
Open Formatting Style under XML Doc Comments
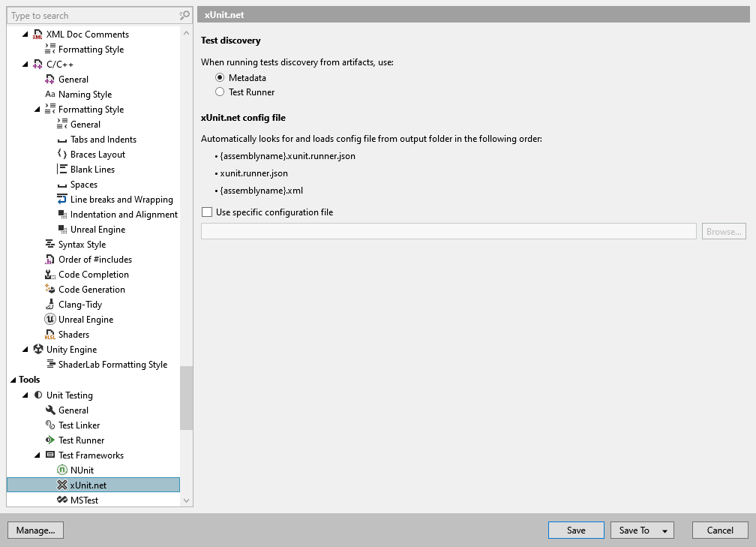pos(91,50)
